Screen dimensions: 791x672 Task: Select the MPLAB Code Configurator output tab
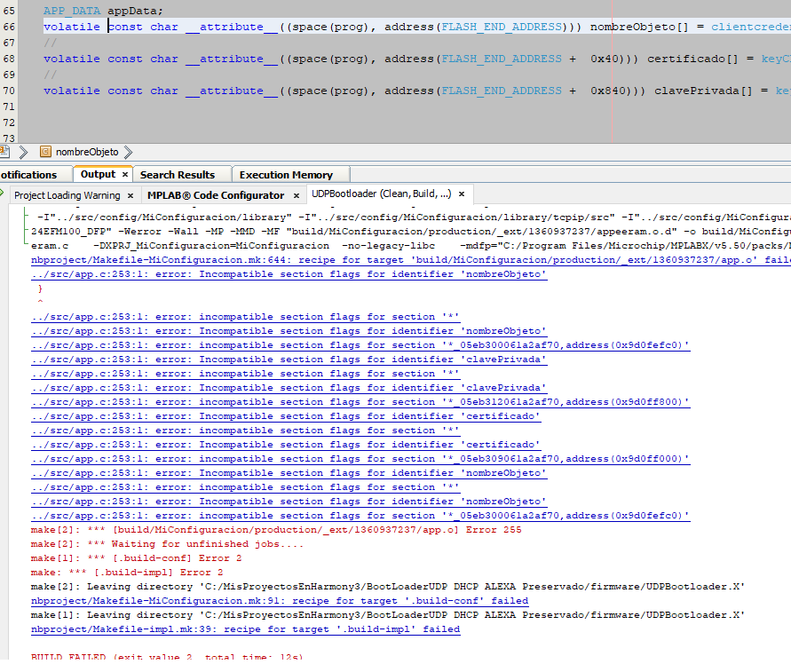click(216, 195)
